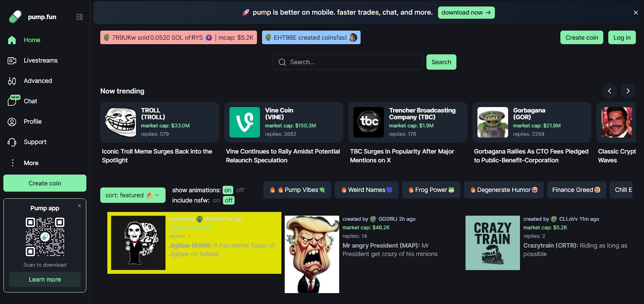Click the Profile user-circle icon
The width and height of the screenshot is (644, 304).
[x=12, y=122]
